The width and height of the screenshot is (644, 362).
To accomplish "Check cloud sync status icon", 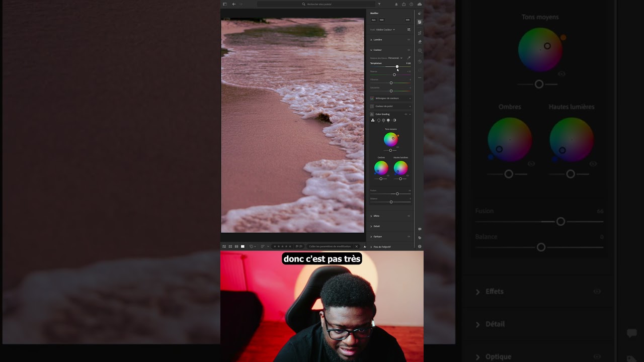I will (420, 4).
